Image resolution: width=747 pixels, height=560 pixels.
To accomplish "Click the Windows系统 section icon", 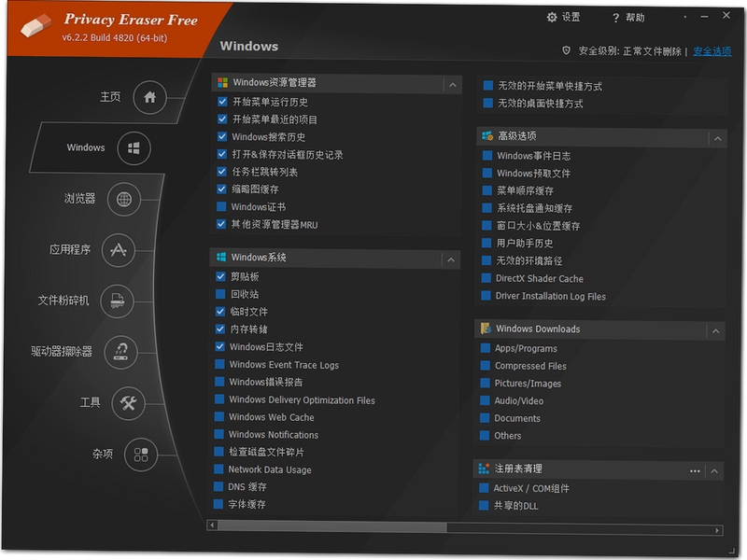I will click(221, 258).
